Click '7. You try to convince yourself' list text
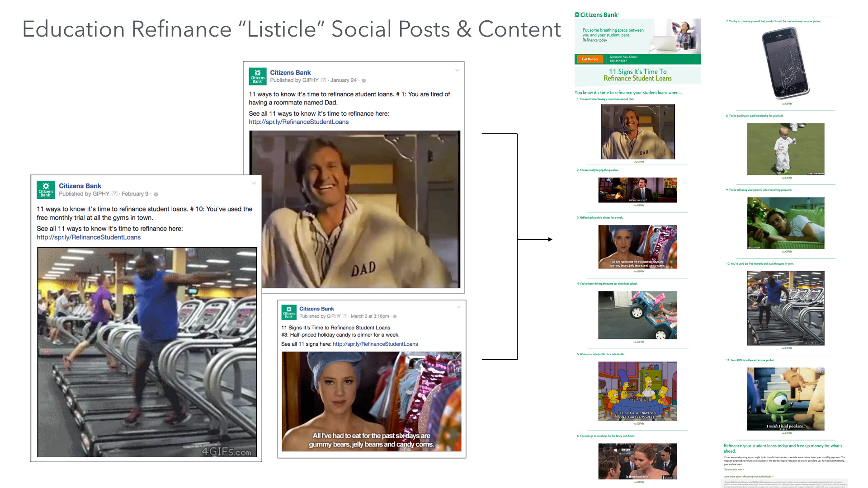Screen dimensions: 868x488 (x=773, y=21)
